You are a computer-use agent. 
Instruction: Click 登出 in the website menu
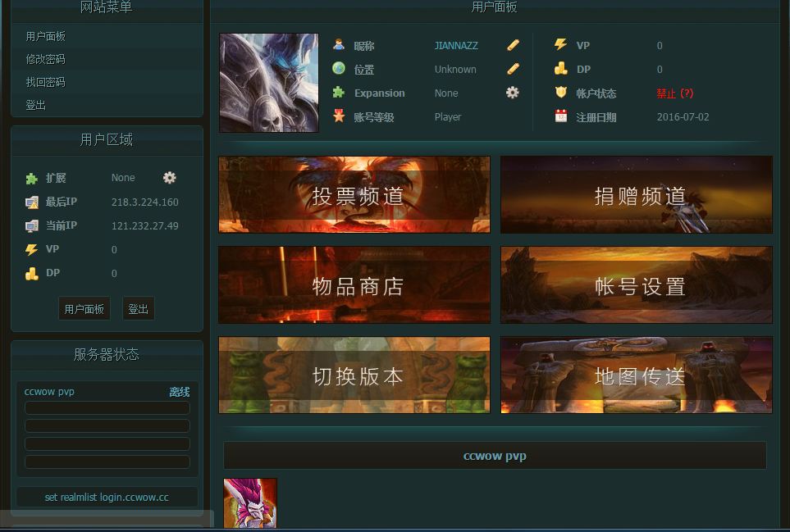tap(36, 105)
